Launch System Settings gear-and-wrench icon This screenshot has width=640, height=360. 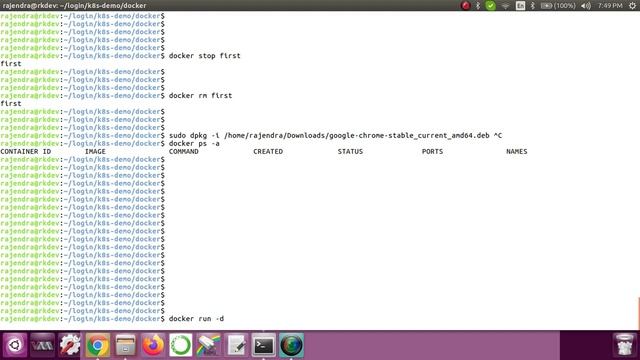click(70, 345)
